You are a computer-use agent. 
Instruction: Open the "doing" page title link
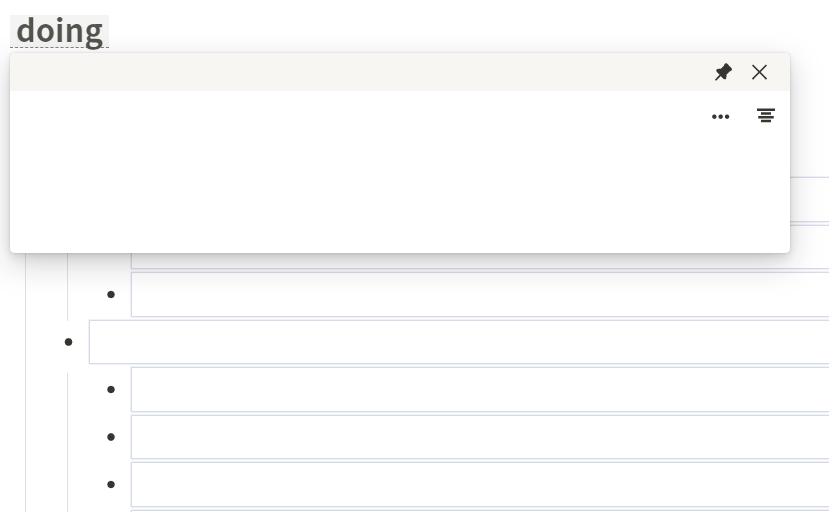(59, 31)
